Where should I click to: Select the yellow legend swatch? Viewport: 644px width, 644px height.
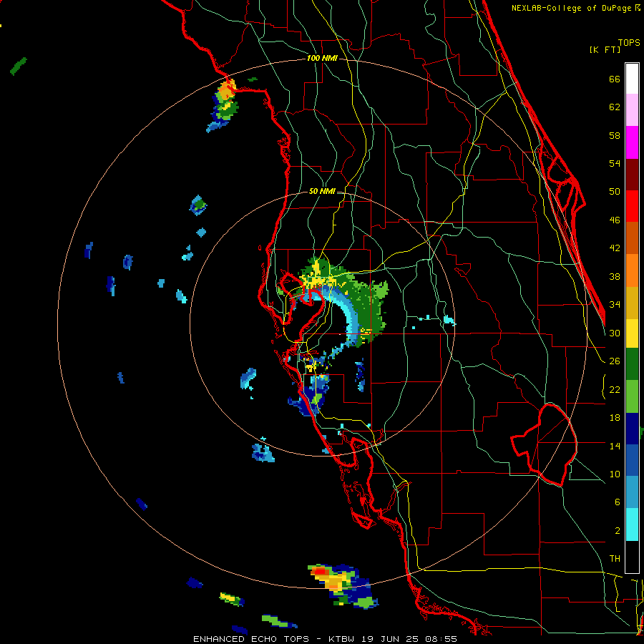point(632,333)
